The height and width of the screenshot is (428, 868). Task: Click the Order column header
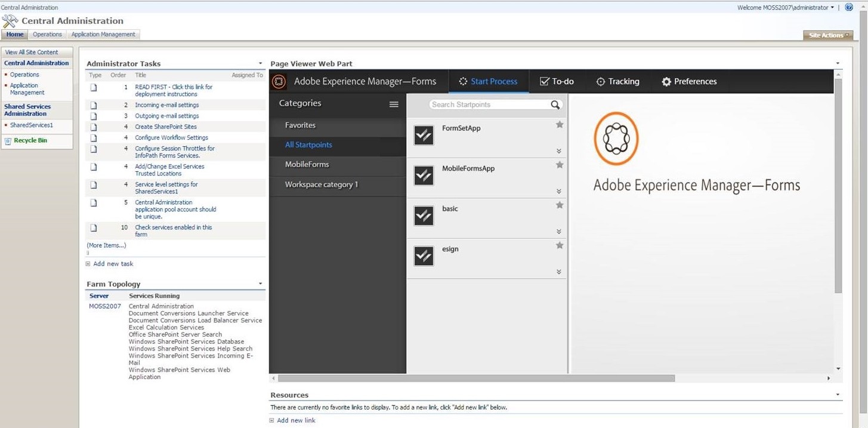[x=118, y=75]
